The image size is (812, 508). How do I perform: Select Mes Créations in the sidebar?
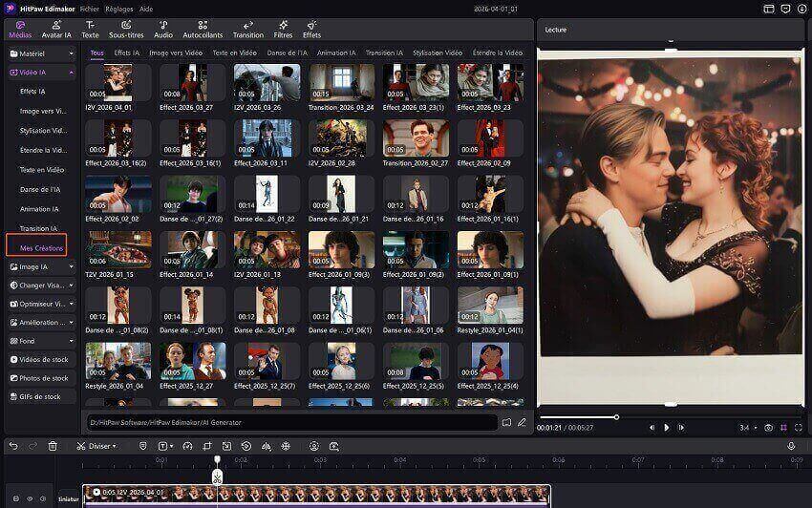coord(42,247)
